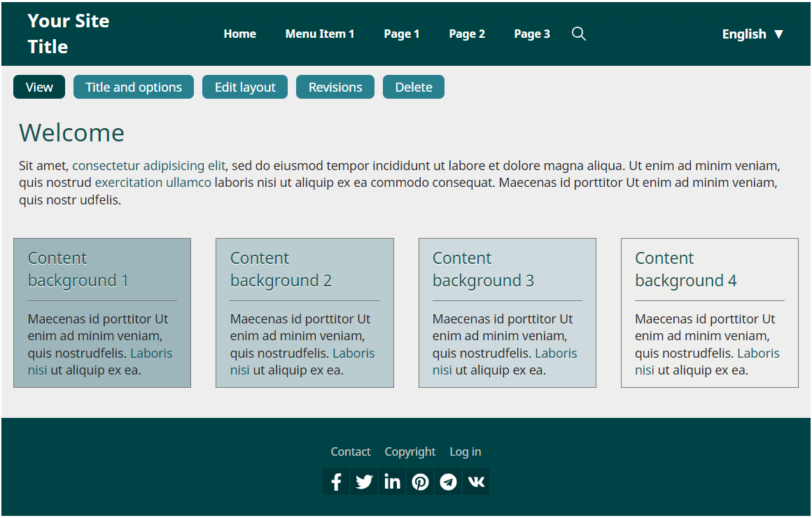Screen dimensions: 812x518
Task: Navigate to Page 2
Action: point(467,34)
